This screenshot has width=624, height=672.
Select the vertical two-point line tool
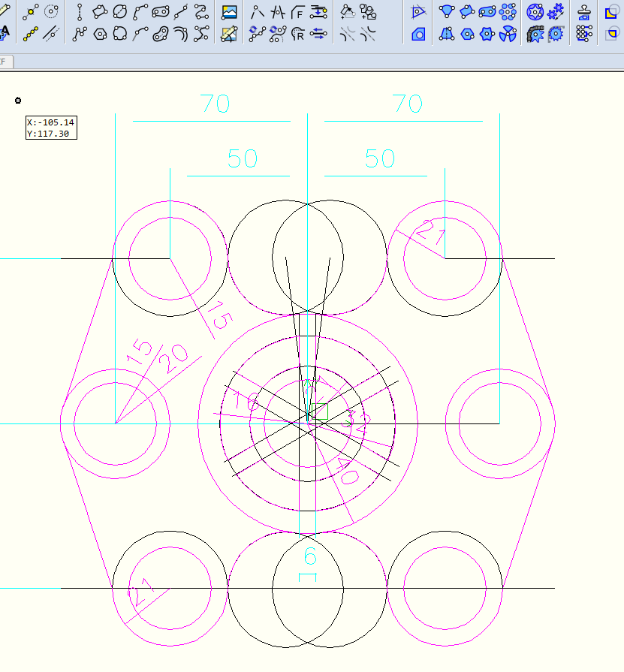[x=80, y=12]
